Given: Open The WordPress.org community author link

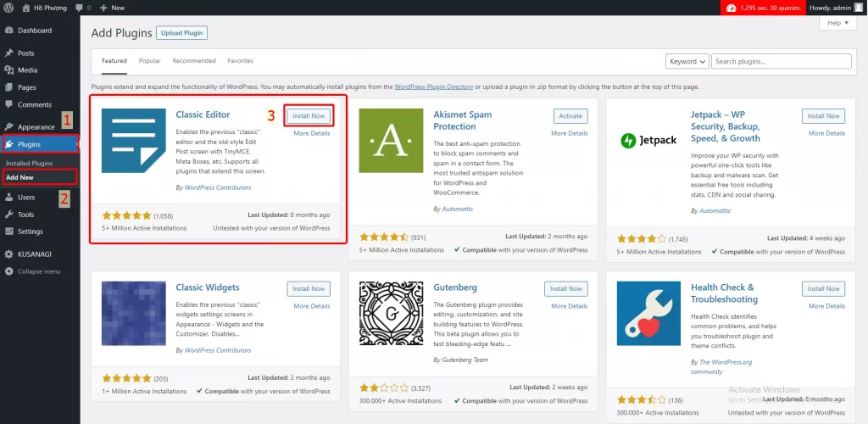Looking at the screenshot, I should pyautogui.click(x=721, y=367).
